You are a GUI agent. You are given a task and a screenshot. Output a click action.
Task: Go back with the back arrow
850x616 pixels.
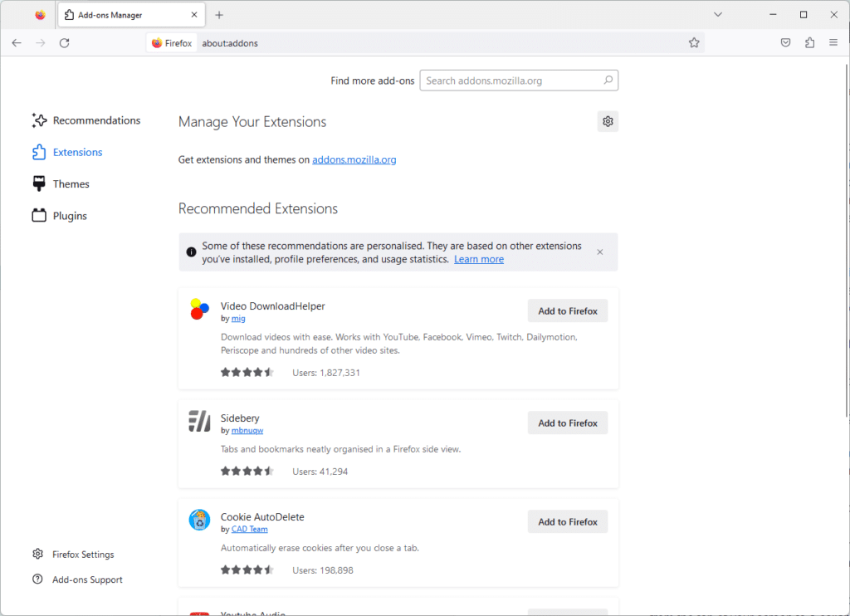click(x=17, y=43)
